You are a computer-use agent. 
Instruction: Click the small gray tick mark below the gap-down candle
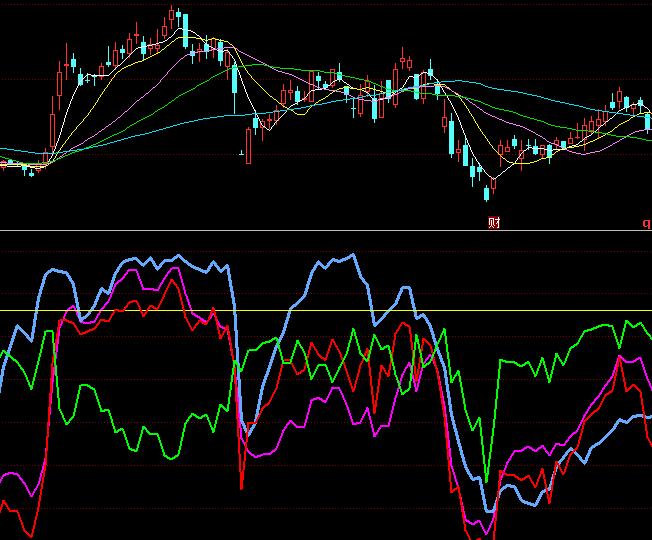point(242,154)
